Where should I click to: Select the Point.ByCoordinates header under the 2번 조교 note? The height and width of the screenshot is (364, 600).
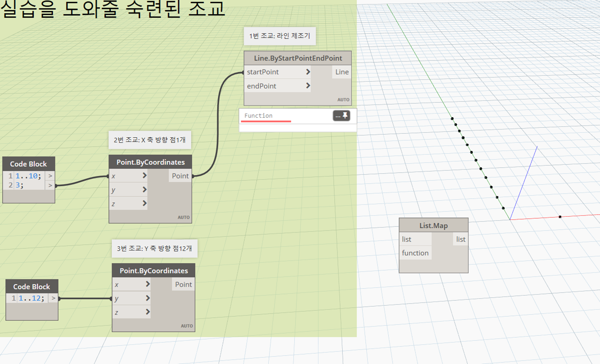pyautogui.click(x=150, y=162)
